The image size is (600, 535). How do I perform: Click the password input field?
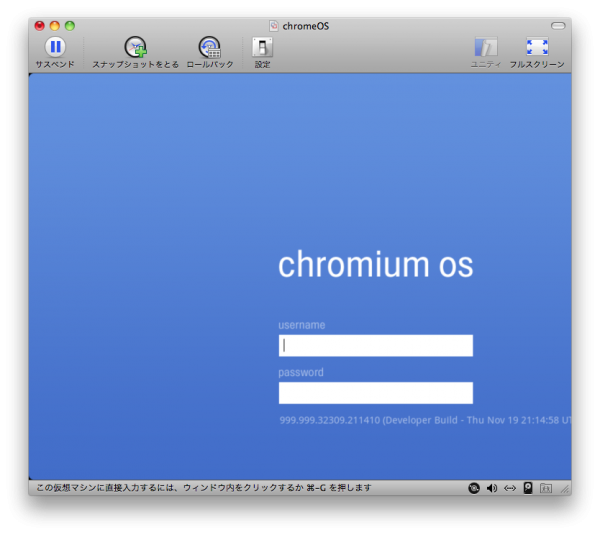coord(375,393)
